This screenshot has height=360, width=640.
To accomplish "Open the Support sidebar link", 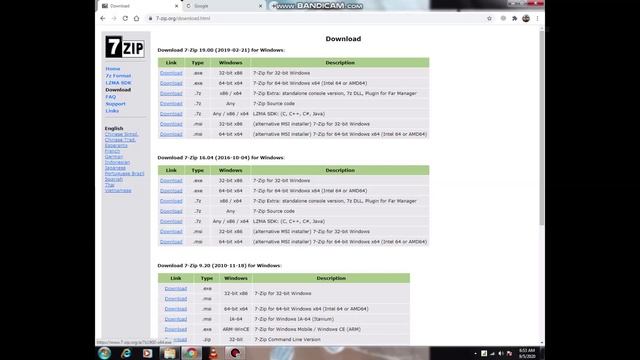I will coord(116,104).
